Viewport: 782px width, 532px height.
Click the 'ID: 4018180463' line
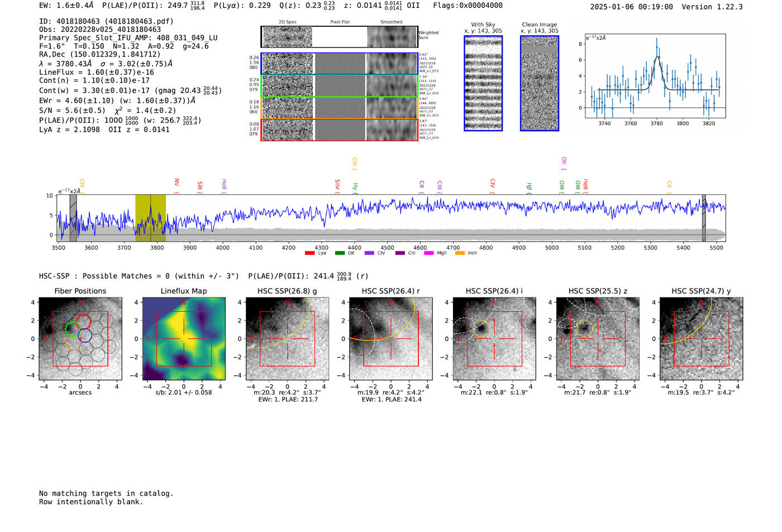pos(106,21)
